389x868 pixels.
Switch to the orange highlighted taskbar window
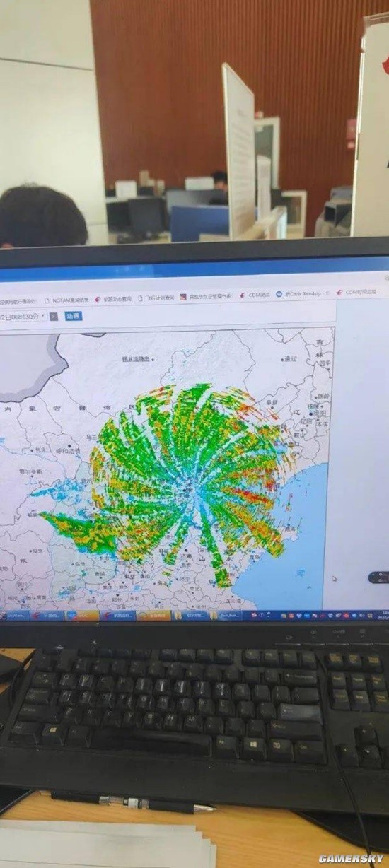point(154,615)
